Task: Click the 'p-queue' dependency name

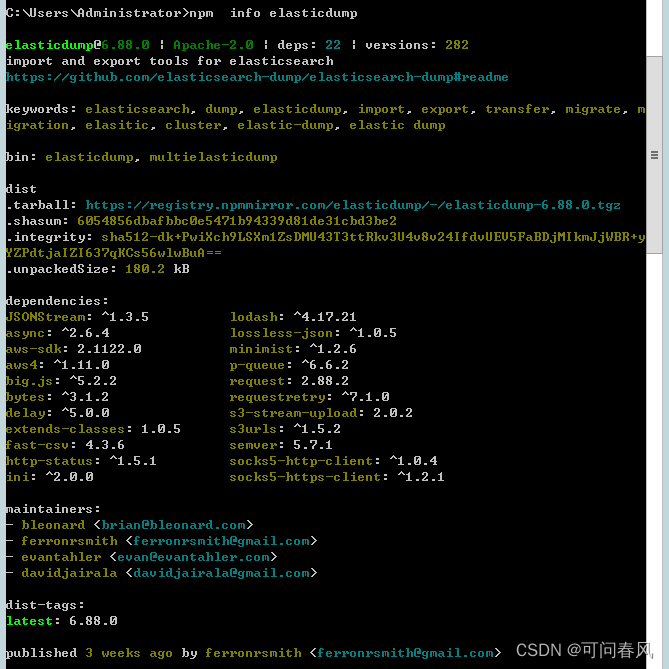Action: (x=258, y=365)
